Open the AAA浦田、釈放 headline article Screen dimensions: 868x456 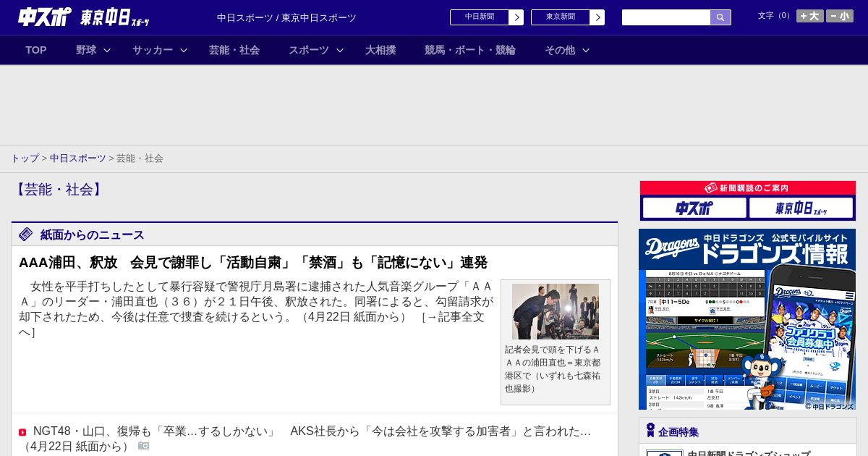click(253, 263)
